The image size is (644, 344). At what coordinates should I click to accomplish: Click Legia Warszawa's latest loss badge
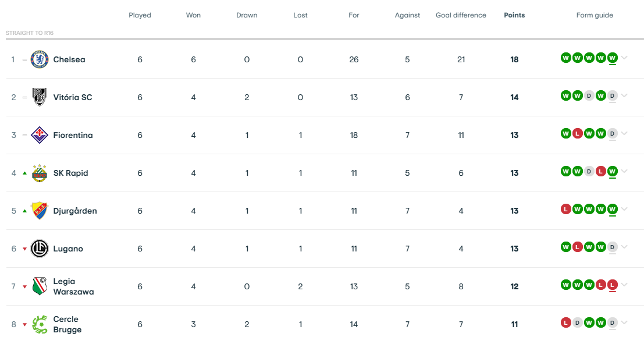pyautogui.click(x=613, y=285)
